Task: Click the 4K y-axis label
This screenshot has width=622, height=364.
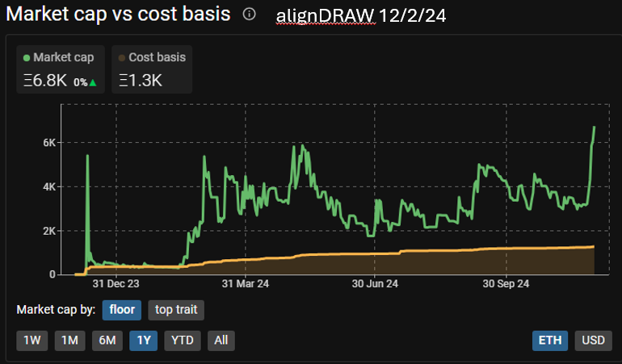Action: pos(49,186)
